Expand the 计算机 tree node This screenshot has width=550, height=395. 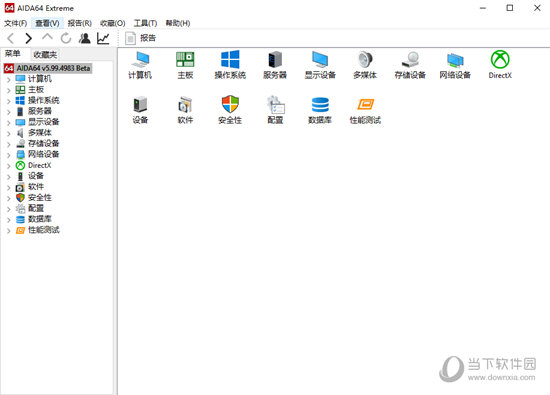coord(9,80)
